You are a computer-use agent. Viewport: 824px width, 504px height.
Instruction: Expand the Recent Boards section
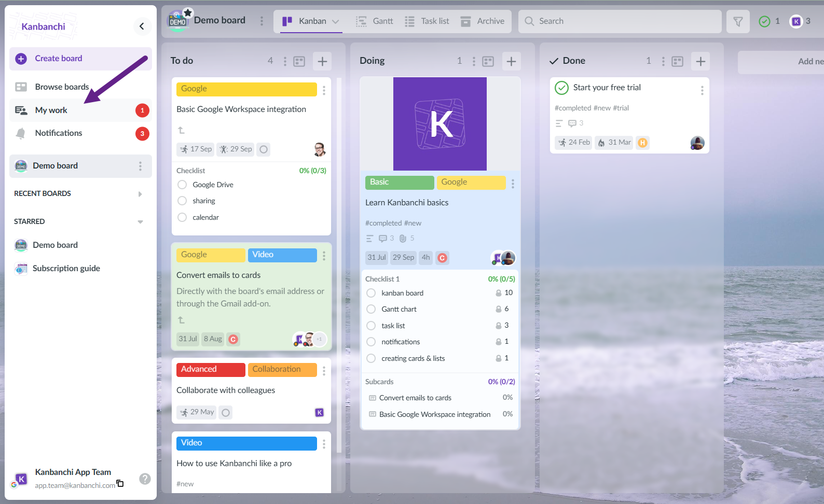(140, 194)
